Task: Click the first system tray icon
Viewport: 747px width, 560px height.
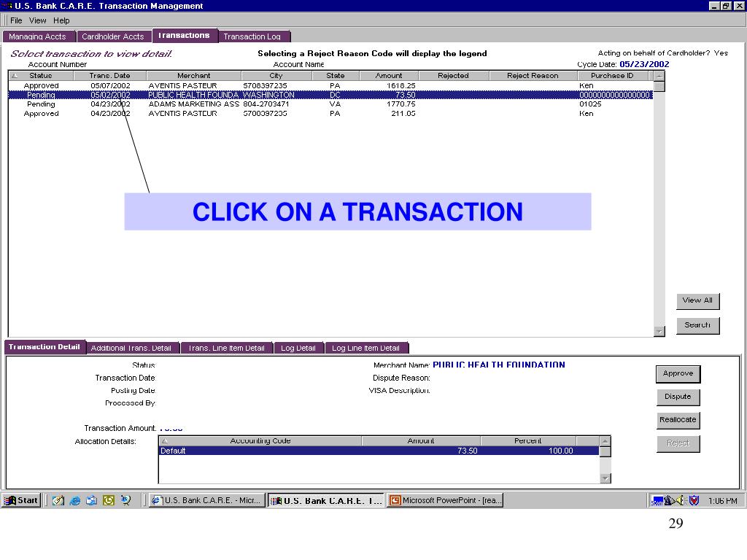Action: (x=657, y=500)
